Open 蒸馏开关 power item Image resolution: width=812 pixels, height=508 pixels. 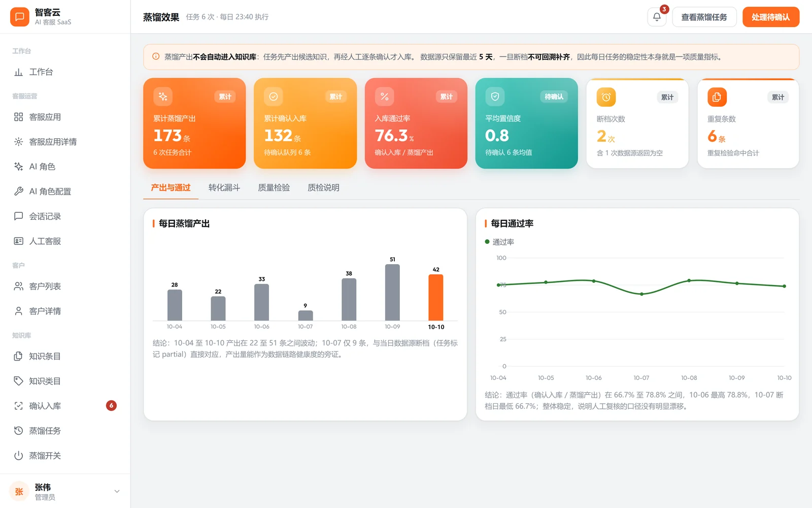(65, 456)
